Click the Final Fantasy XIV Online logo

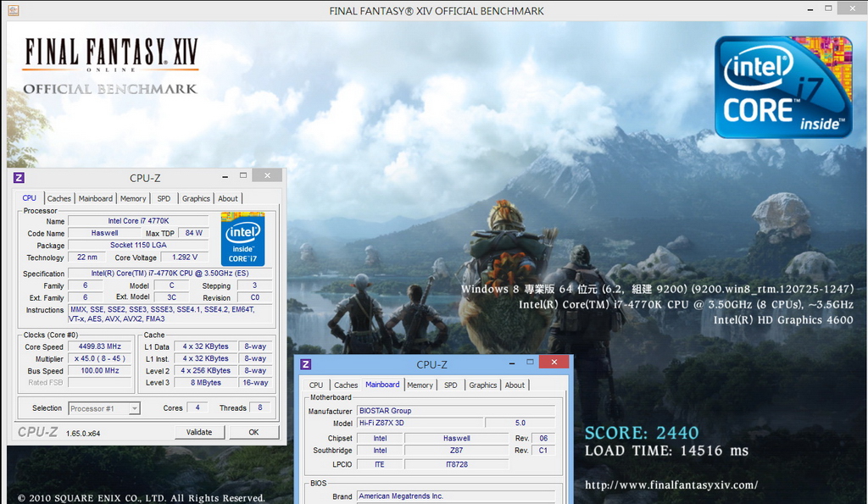pos(111,55)
